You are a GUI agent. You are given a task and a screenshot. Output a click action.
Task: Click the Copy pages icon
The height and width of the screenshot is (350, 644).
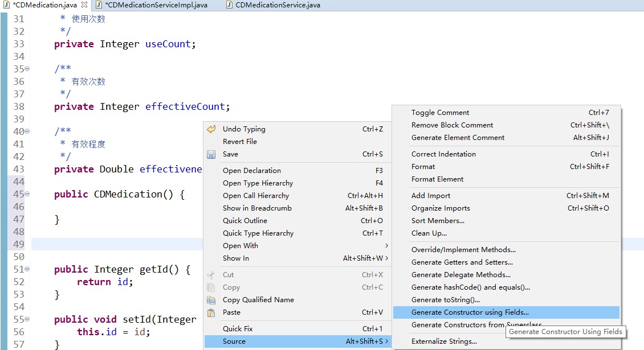point(210,287)
